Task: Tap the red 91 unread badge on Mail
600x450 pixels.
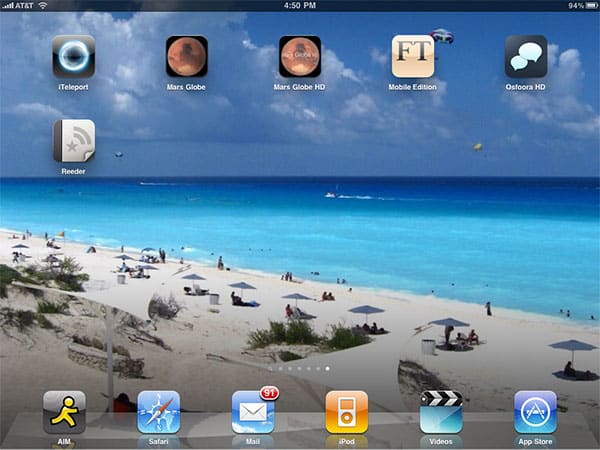Action: 269,393
